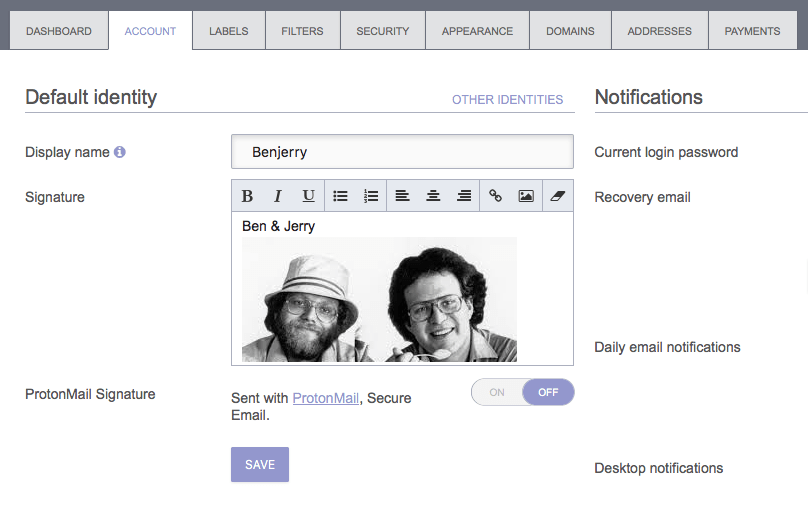Toggle bold formatting in signature editor
808x526 pixels.
point(247,196)
